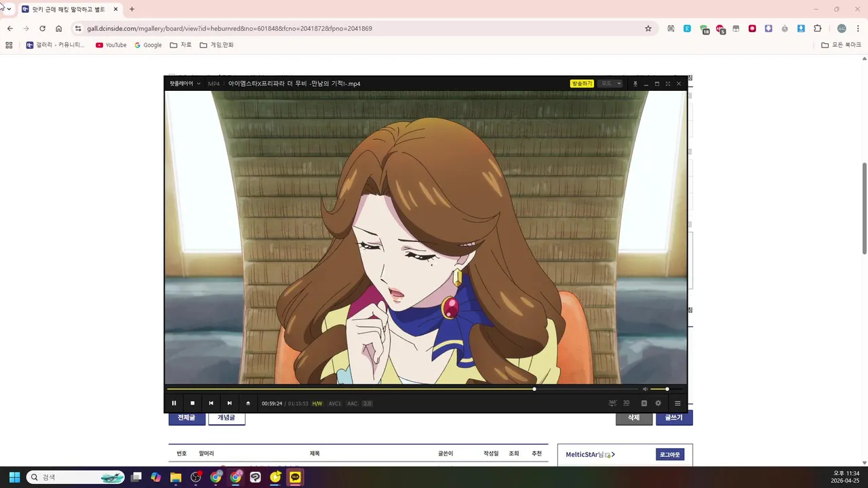Screen dimensions: 868x488
Task: Click the elapsed time 00:59:24
Action: 272,403
